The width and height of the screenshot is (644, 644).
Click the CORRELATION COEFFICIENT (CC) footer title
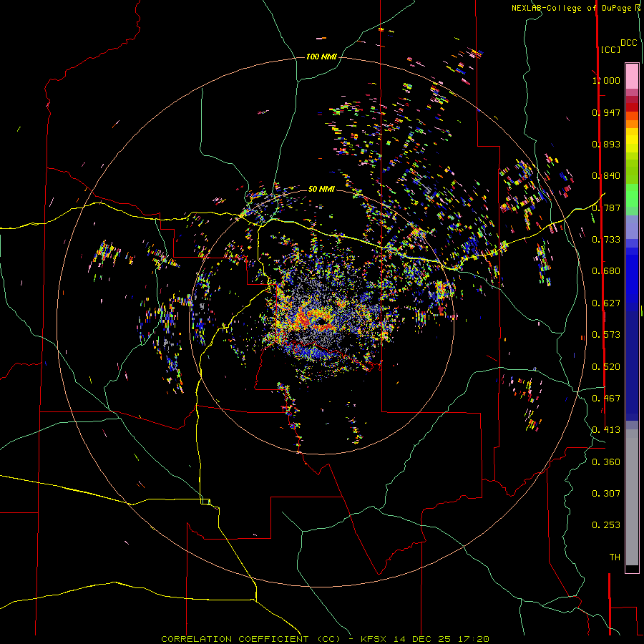pyautogui.click(x=250, y=639)
